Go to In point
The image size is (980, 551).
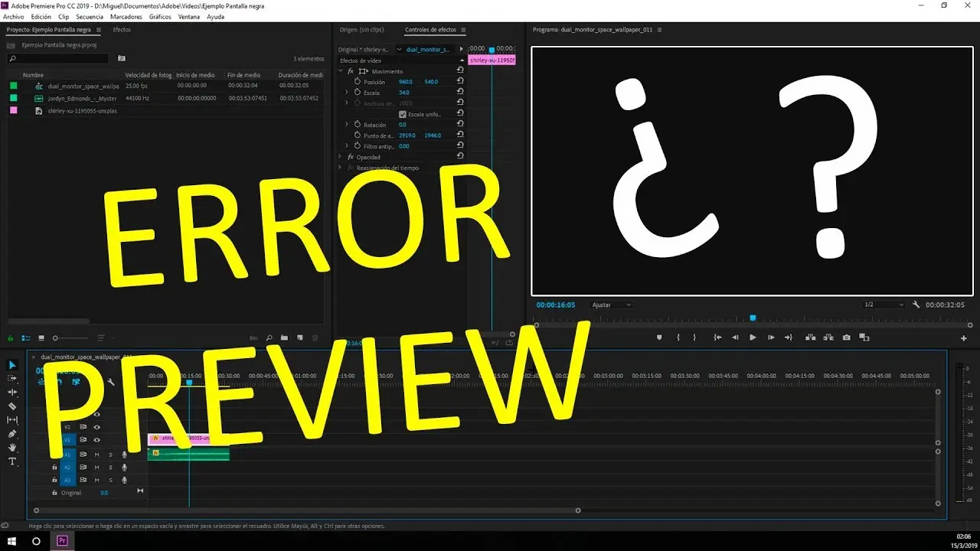coord(717,337)
